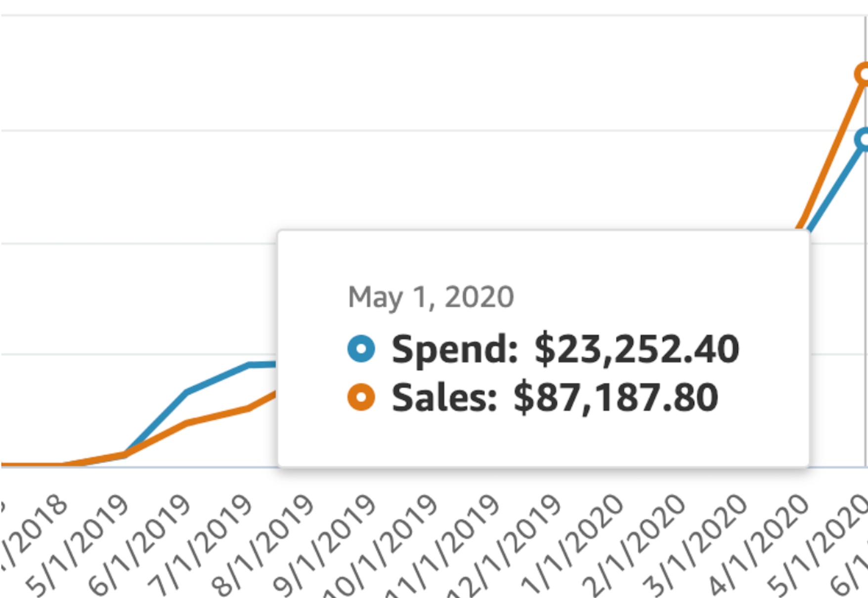Viewport: 868px width, 598px height.
Task: Click blue Spend line plateau left of tooltip
Action: coord(262,365)
